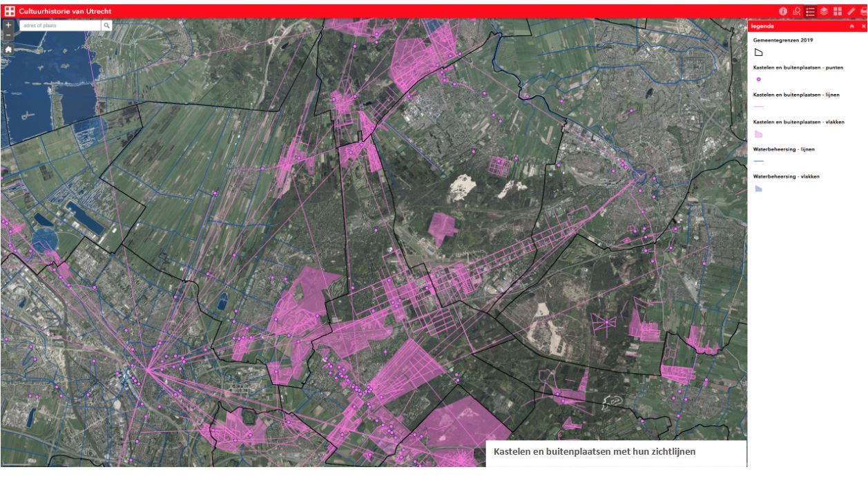The image size is (868, 483).
Task: Close the legenda panel
Action: (x=862, y=26)
